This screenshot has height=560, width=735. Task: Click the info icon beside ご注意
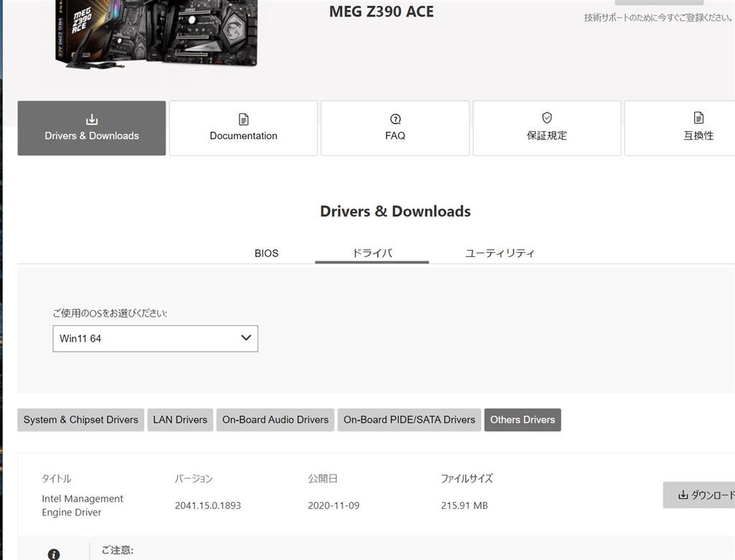[54, 554]
